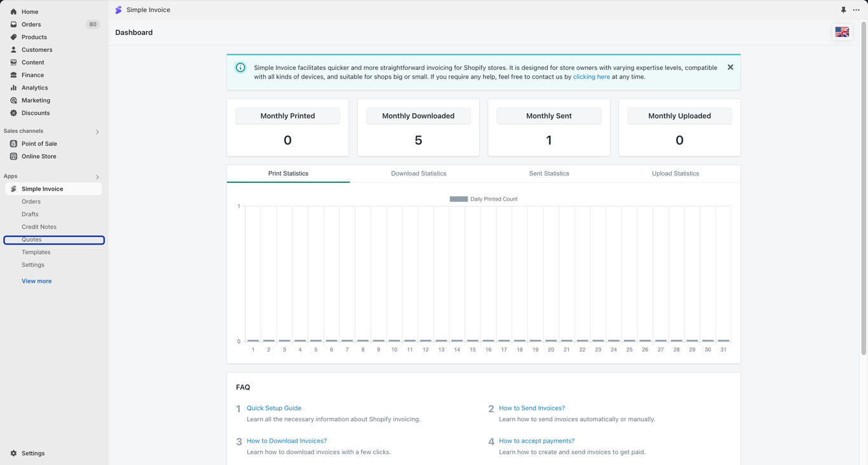Switch to the Sent Statistics tab
The width and height of the screenshot is (868, 465).
549,173
